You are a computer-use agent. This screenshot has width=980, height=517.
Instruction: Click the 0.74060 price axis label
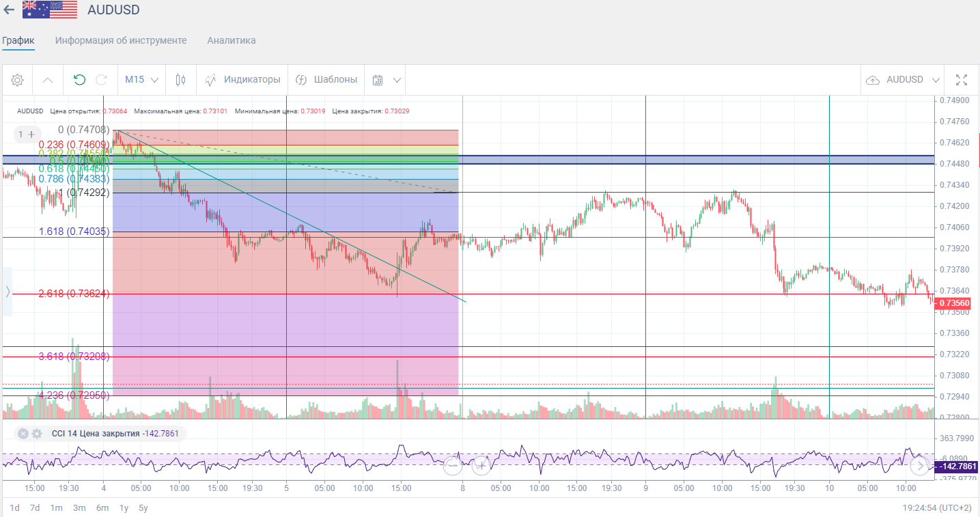[954, 227]
